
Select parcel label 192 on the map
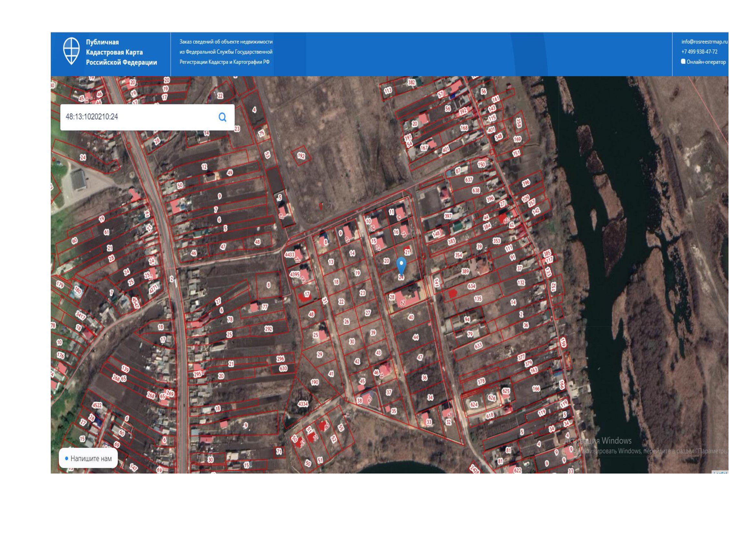coord(301,156)
